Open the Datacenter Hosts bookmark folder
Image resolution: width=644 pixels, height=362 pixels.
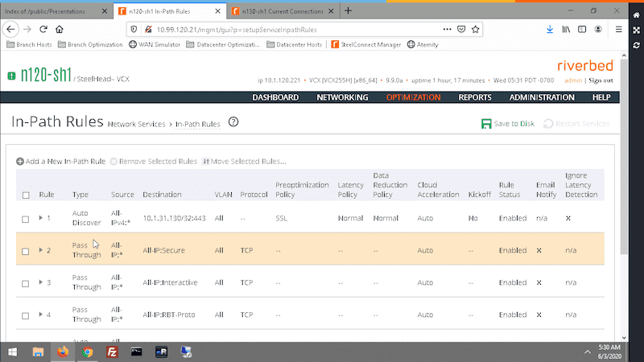[295, 44]
